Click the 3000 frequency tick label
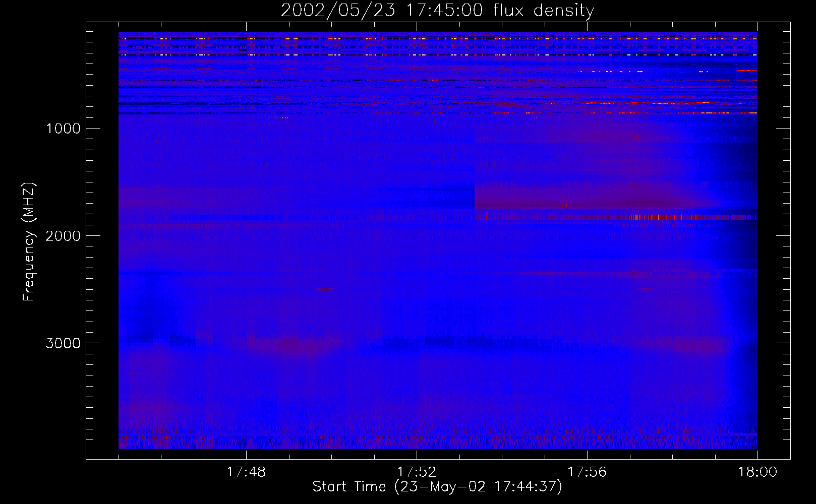This screenshot has width=816, height=504. [x=63, y=343]
